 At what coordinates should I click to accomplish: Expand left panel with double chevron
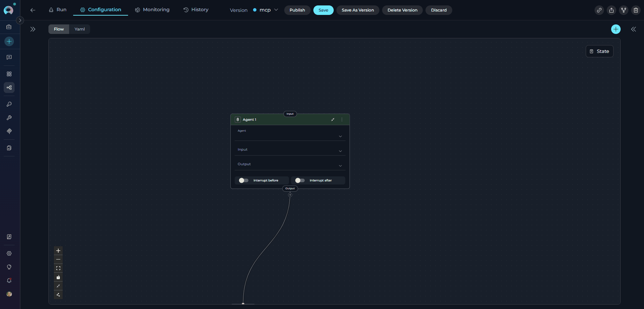pos(33,29)
